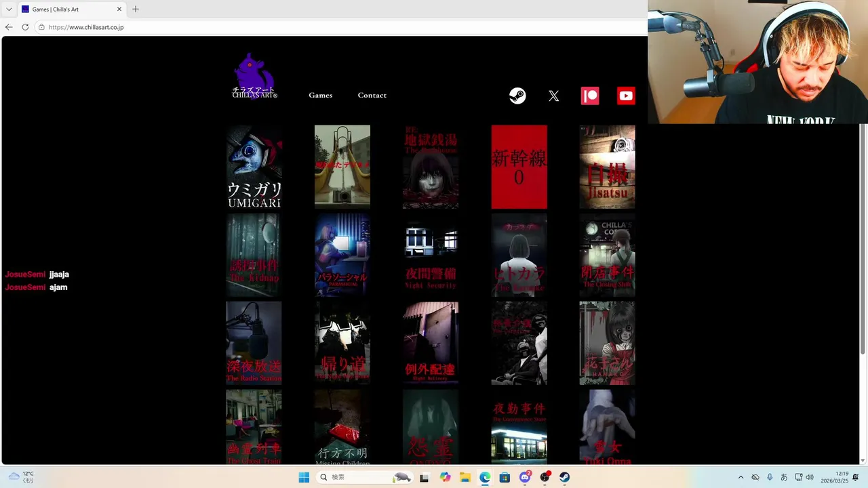Open Task View in the taskbar

(x=425, y=477)
